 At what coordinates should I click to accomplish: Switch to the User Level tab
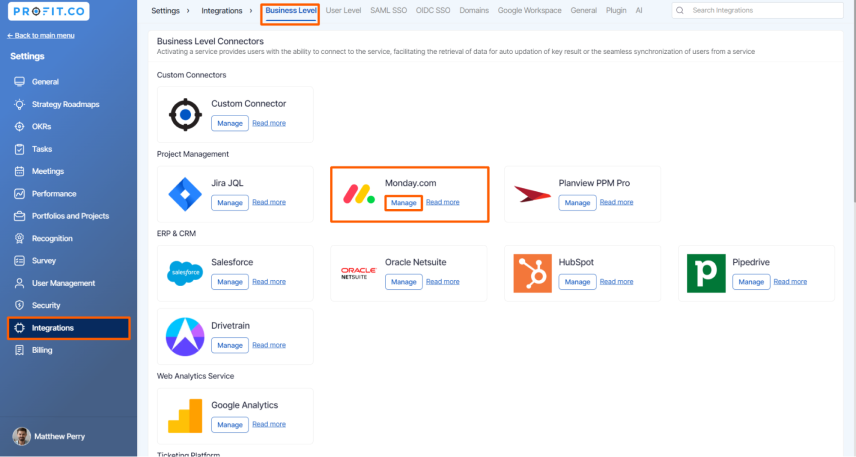[x=343, y=10]
